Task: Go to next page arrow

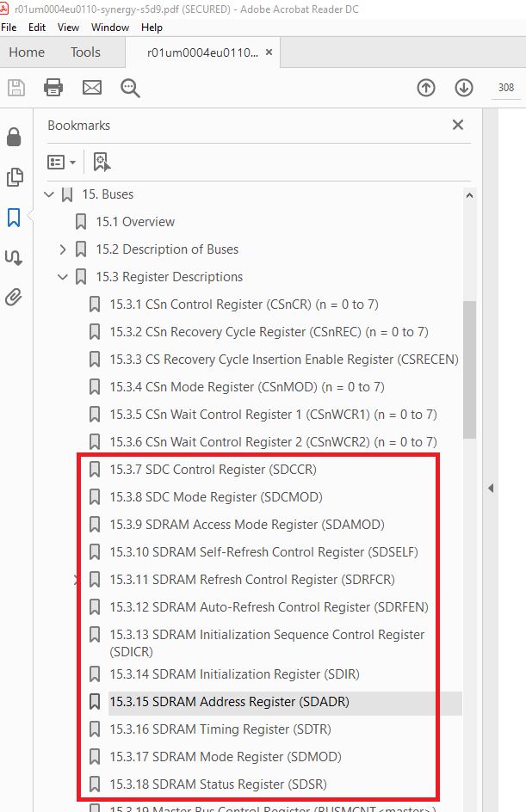Action: click(x=464, y=87)
